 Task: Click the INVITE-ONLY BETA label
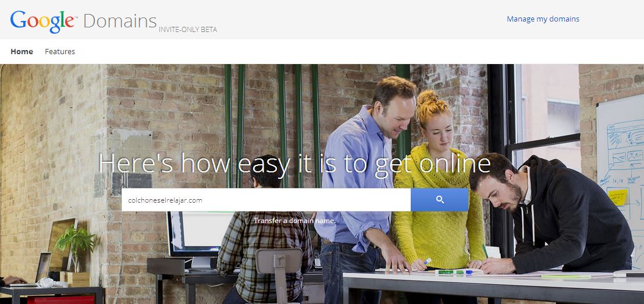click(x=188, y=30)
